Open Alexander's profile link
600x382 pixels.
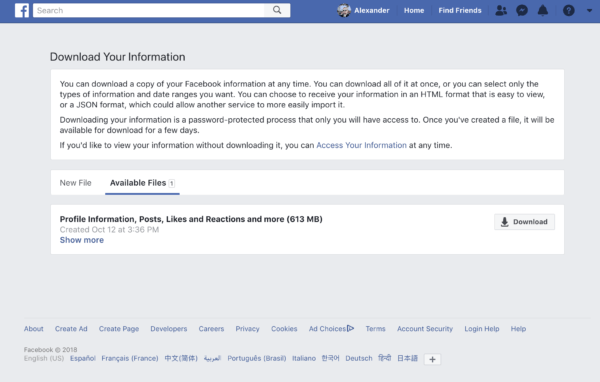pos(372,11)
